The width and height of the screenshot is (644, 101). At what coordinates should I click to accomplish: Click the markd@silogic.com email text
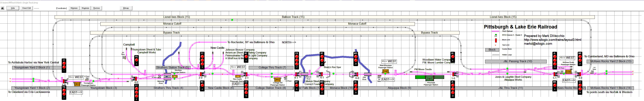[x=538, y=44]
